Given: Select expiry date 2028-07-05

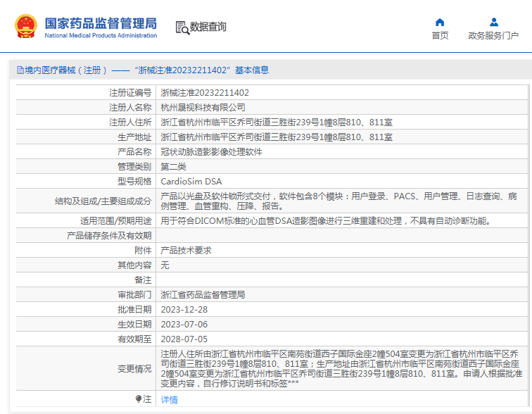Looking at the screenshot, I should click(x=184, y=339).
